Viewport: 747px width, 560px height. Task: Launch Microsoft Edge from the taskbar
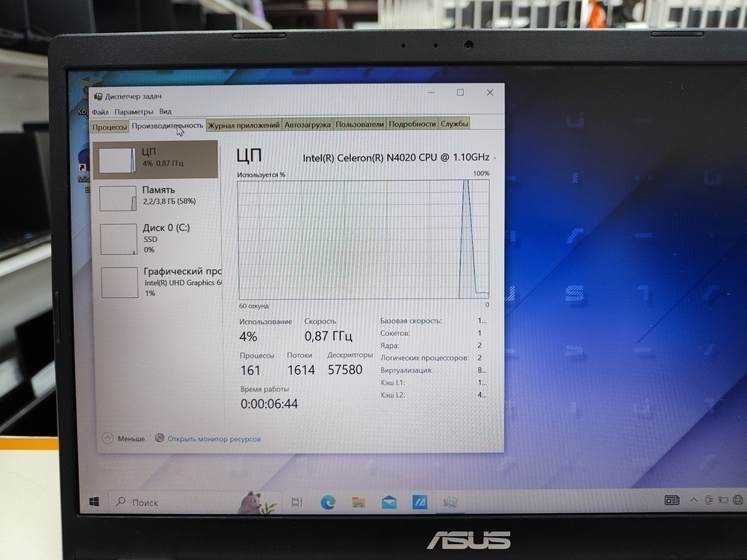tap(326, 503)
